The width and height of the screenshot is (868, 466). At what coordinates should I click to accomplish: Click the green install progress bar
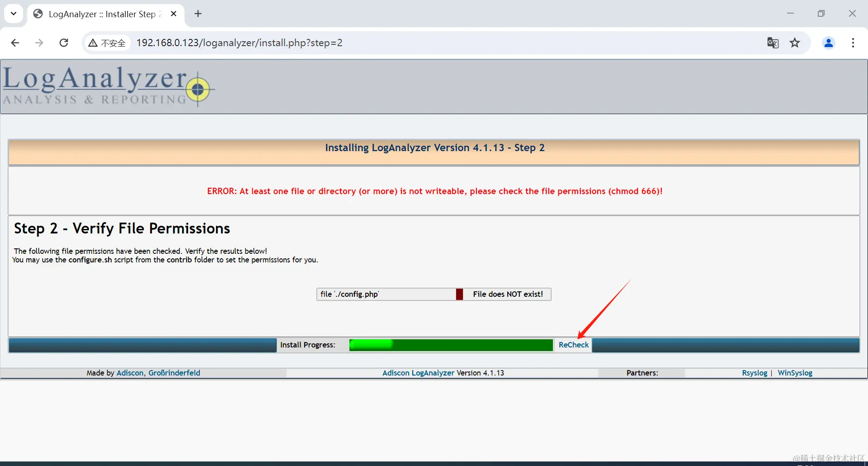(451, 345)
